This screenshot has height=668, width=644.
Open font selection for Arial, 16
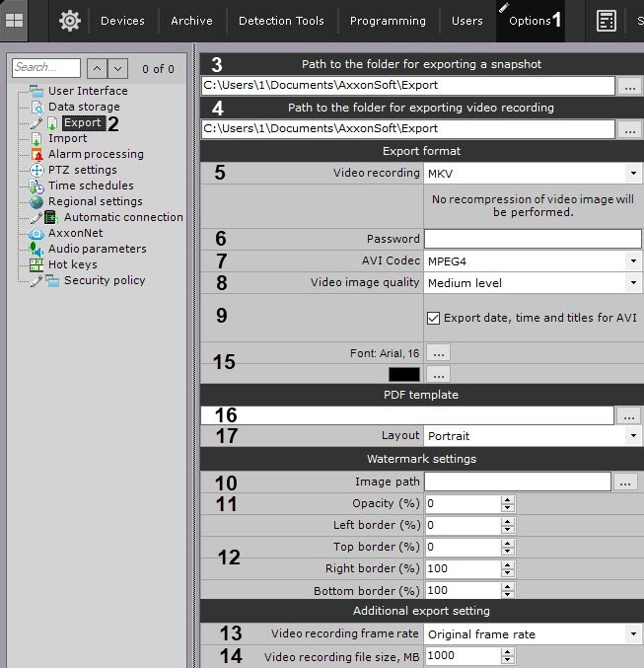pyautogui.click(x=438, y=352)
